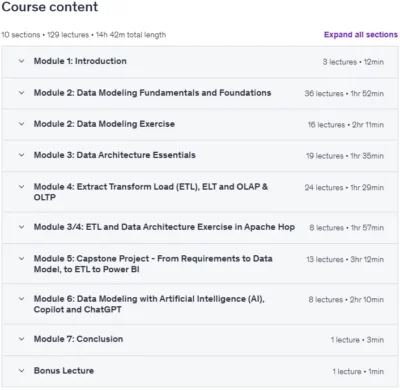Open Module 1: Introduction section title
The width and height of the screenshot is (400, 390).
pyautogui.click(x=80, y=61)
